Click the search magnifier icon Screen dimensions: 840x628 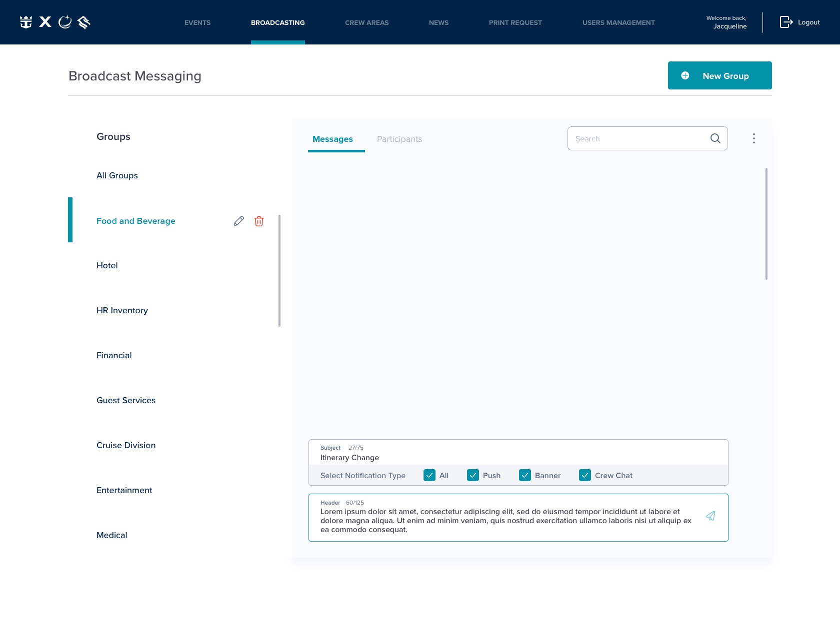(x=715, y=138)
